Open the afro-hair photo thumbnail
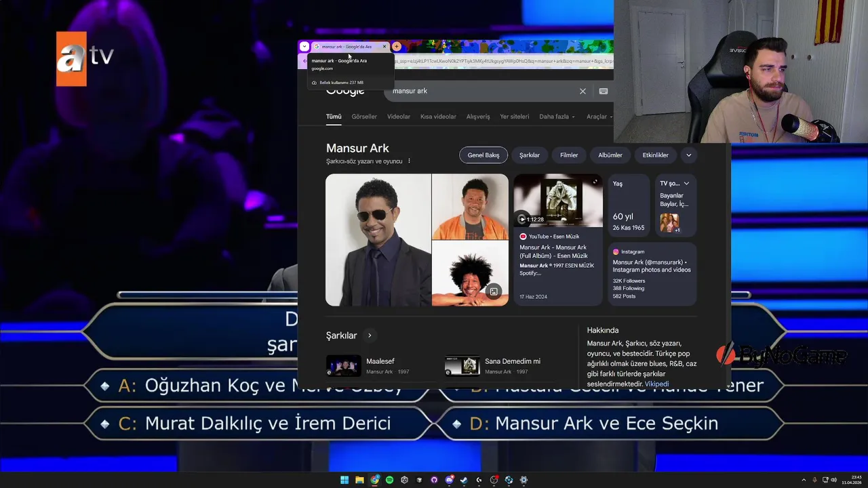868x488 pixels. [471, 274]
